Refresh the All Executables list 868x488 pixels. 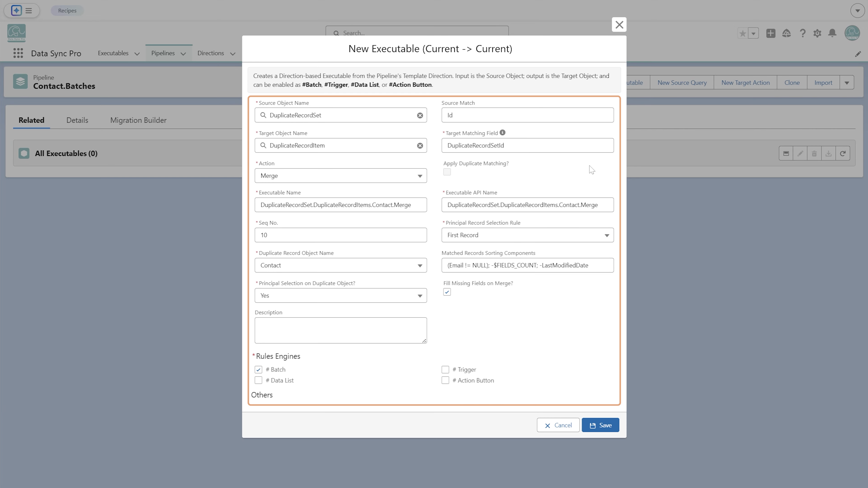click(x=843, y=153)
